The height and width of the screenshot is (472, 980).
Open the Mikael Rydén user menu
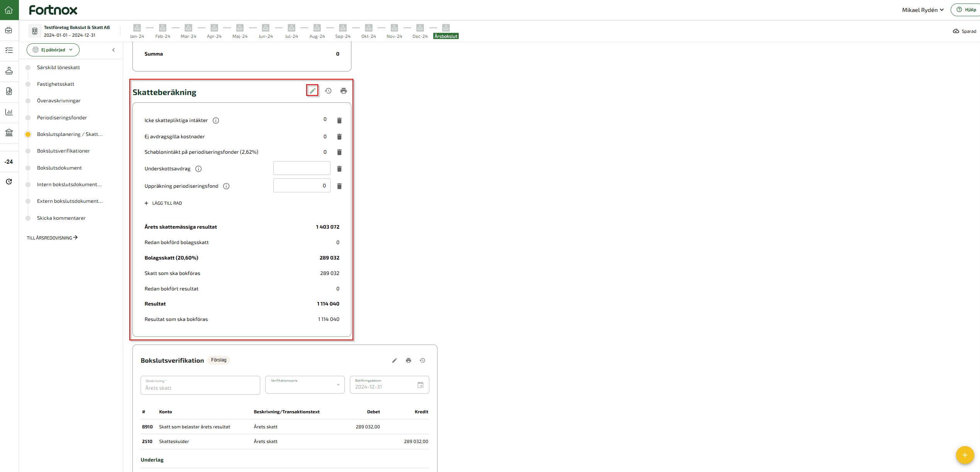pos(923,10)
